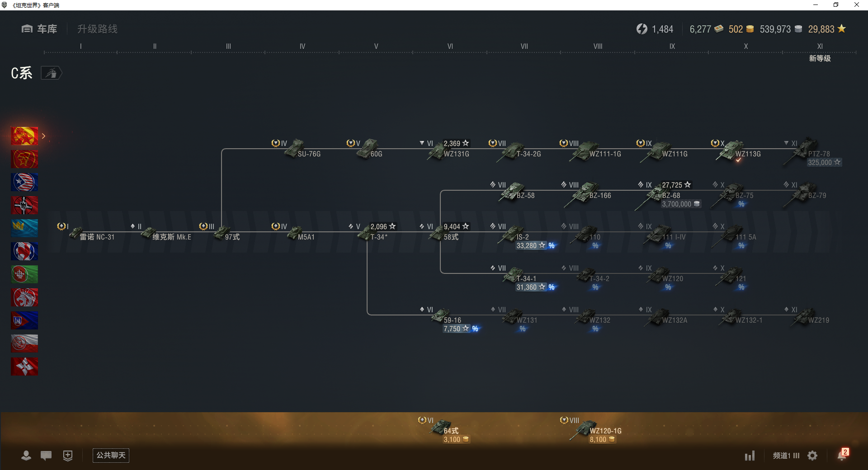Open the contacts person icon
868x470 pixels.
(26, 456)
